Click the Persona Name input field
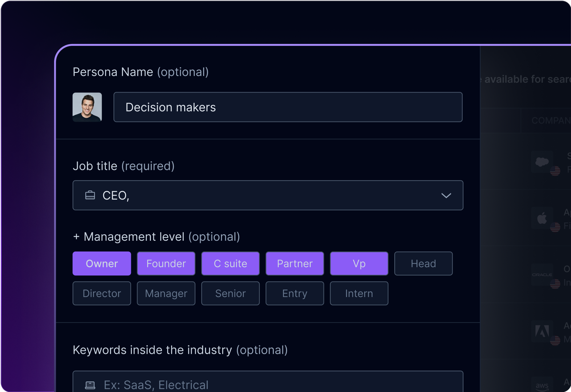The width and height of the screenshot is (571, 392). pyautogui.click(x=288, y=107)
